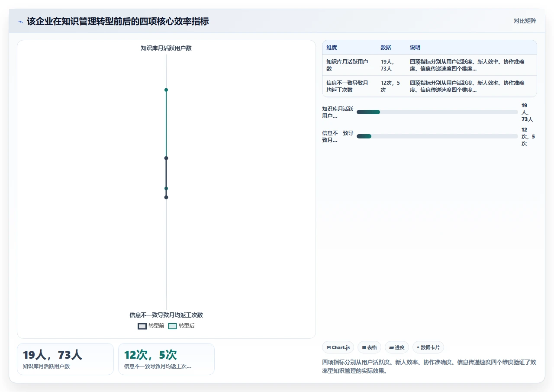Image resolution: width=554 pixels, height=392 pixels.
Task: Toggle the 转型前 legend item
Action: point(151,326)
